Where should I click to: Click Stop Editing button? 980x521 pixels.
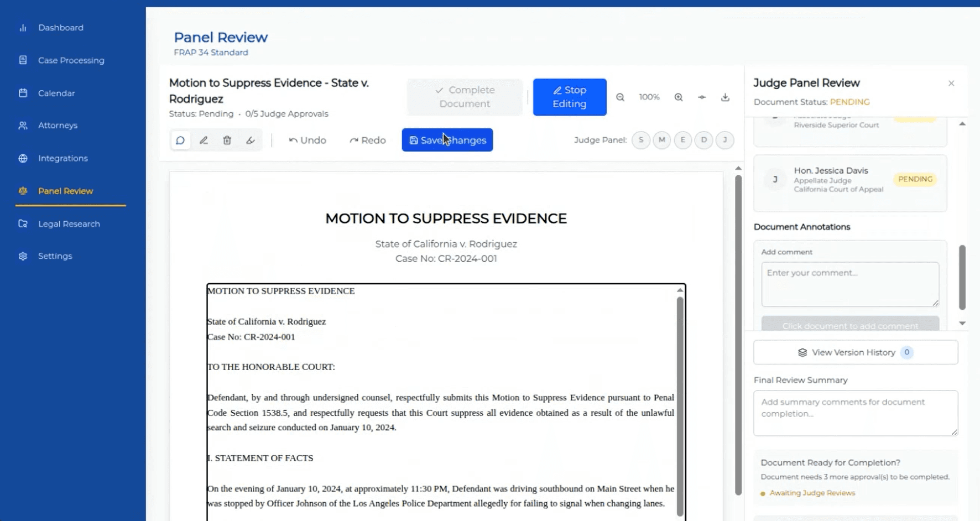(570, 97)
